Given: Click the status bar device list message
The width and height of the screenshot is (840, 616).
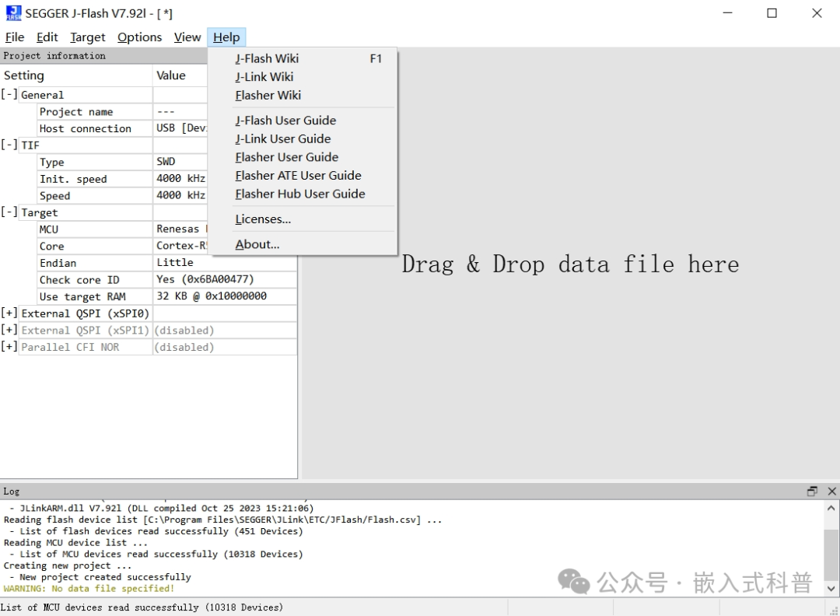Looking at the screenshot, I should point(142,607).
